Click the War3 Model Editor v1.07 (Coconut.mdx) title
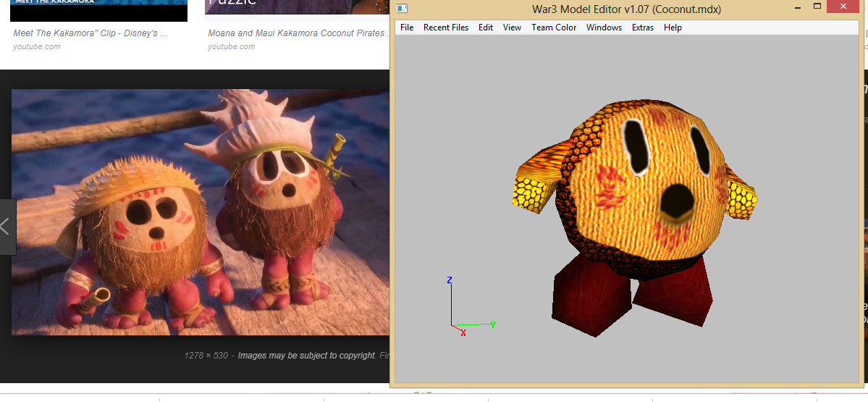 click(626, 9)
